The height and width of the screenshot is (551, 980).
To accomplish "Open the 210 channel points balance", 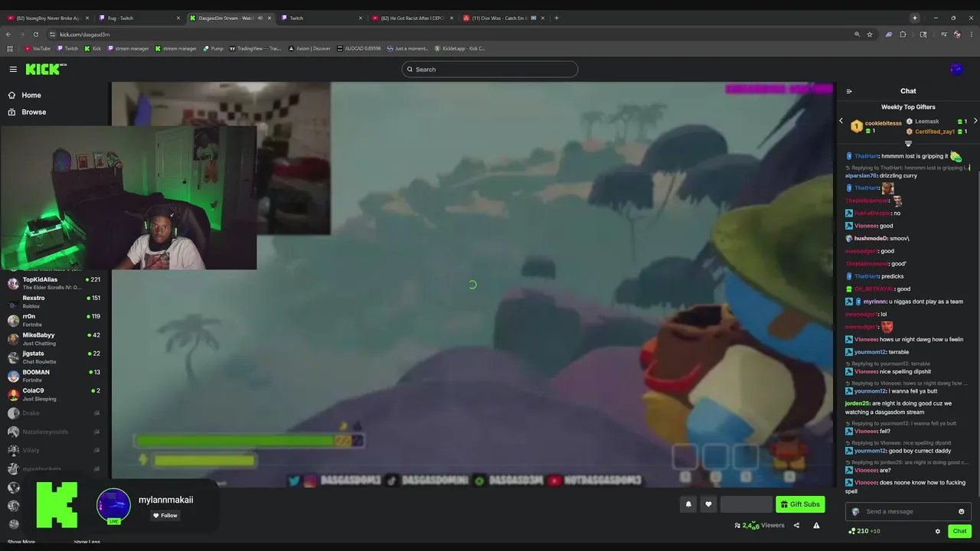I will (x=863, y=531).
